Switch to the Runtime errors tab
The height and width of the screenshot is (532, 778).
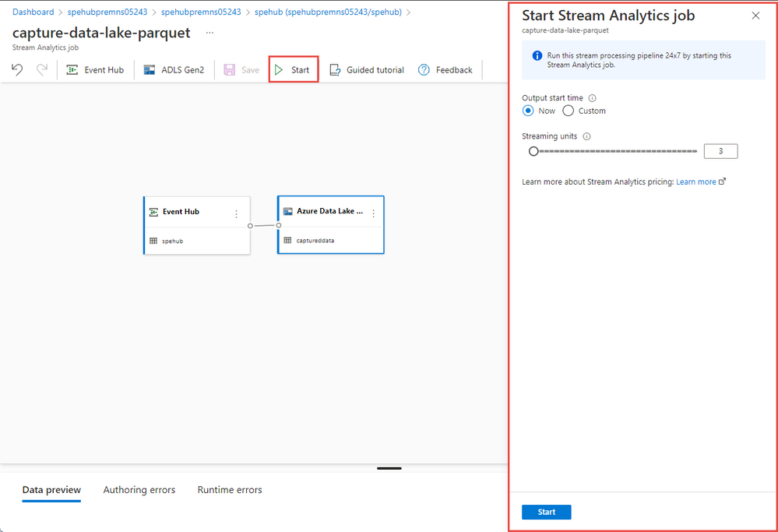[230, 490]
